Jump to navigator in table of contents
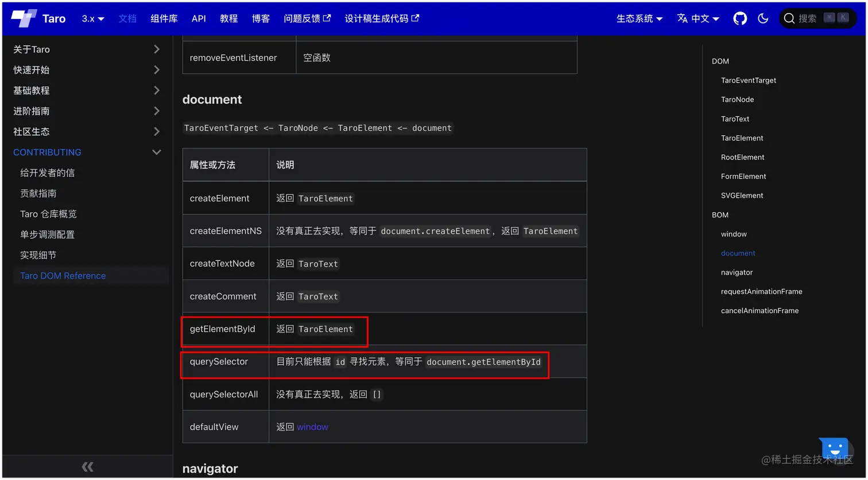This screenshot has height=480, width=868. [x=737, y=272]
